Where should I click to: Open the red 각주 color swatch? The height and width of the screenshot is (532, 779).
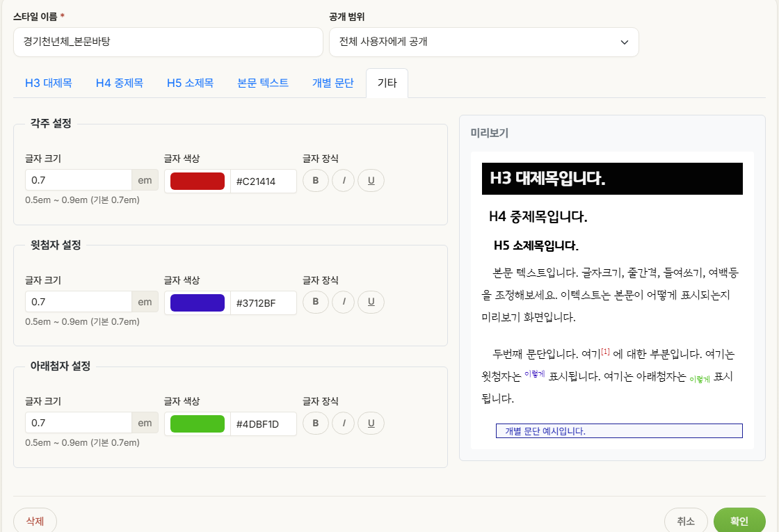(198, 182)
